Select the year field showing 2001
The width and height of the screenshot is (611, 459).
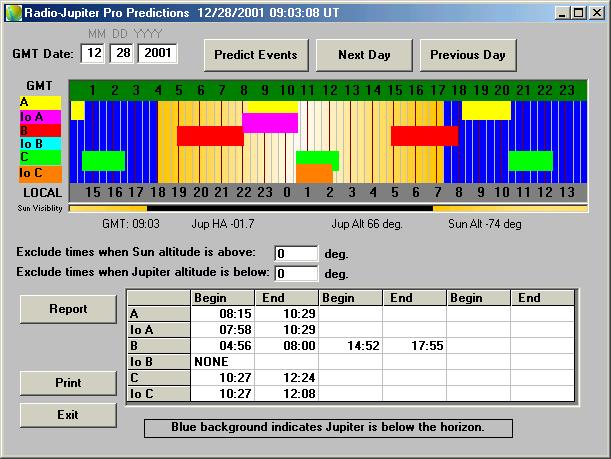(x=157, y=53)
